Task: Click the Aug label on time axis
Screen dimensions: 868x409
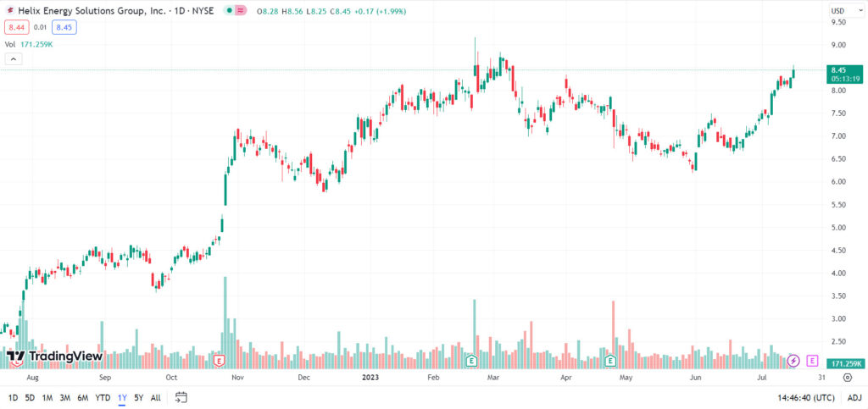Action: click(x=33, y=378)
